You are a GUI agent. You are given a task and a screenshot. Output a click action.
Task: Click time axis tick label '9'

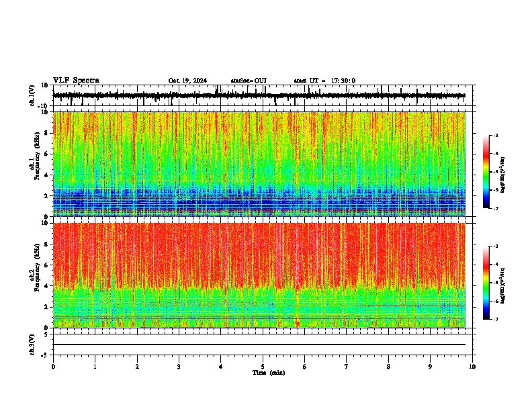tap(430, 367)
